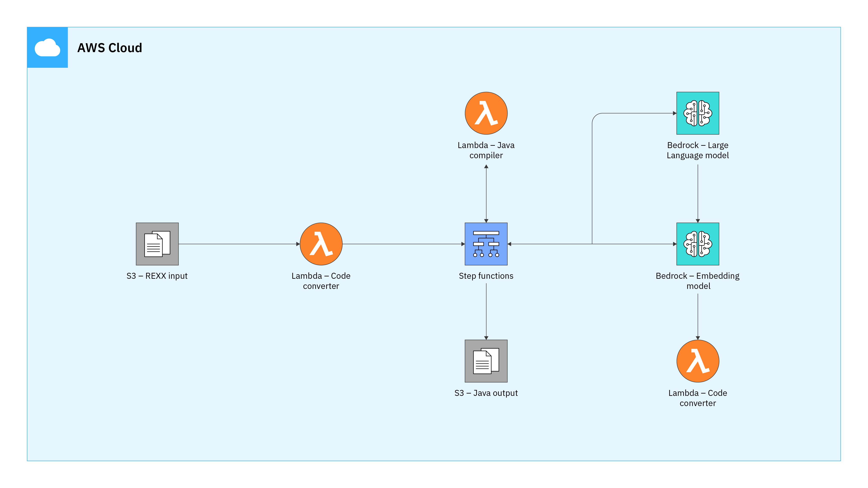Image resolution: width=868 pixels, height=488 pixels.
Task: Click the Lambda Java compiler icon
Action: [486, 113]
